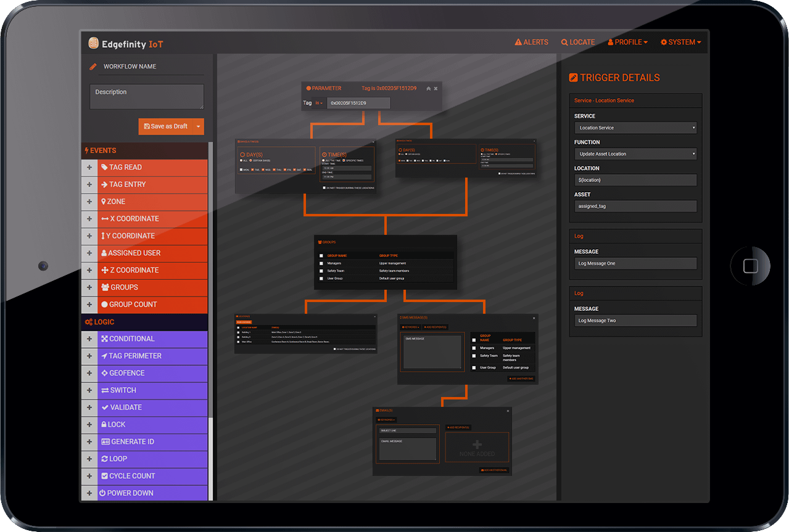Click Add Another SMS button

[x=521, y=379]
